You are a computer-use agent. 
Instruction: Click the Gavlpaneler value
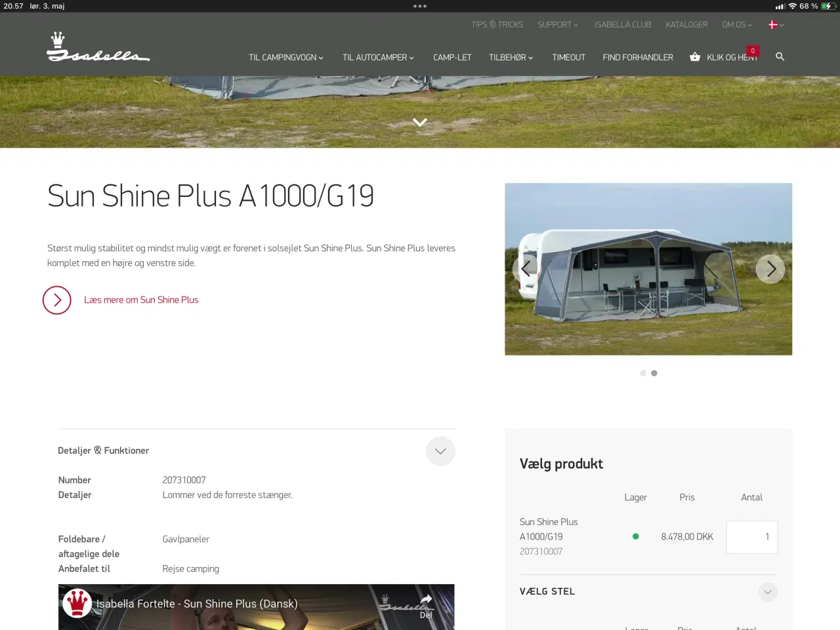point(186,539)
